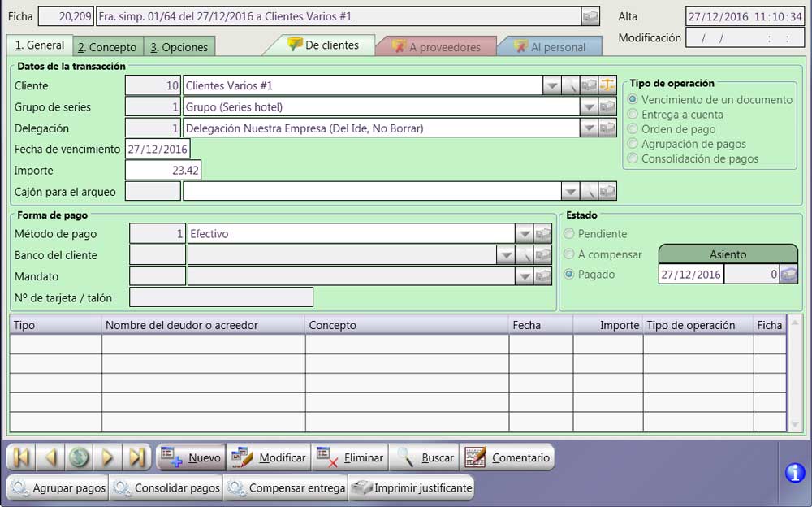Image resolution: width=812 pixels, height=507 pixels.
Task: Click Imprimir justificante button
Action: [412, 488]
